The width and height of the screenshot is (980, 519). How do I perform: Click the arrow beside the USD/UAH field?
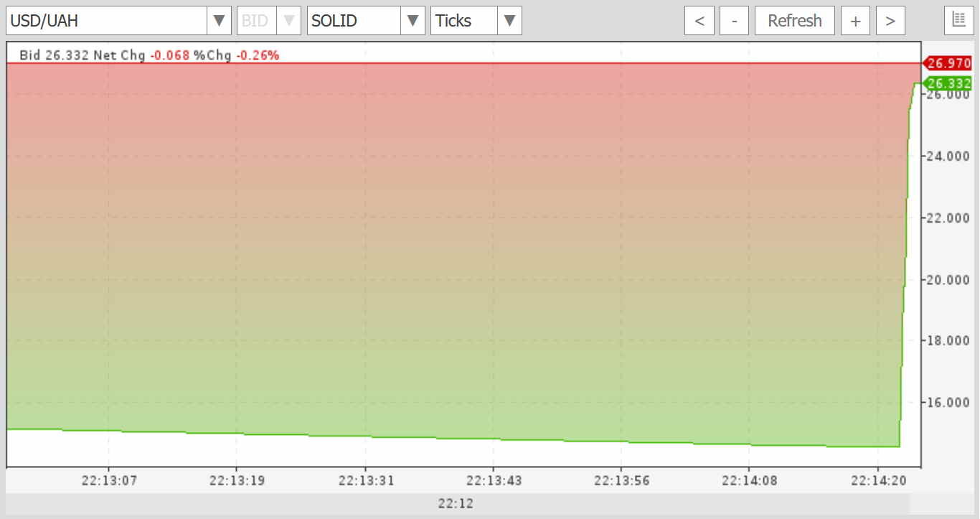(219, 21)
